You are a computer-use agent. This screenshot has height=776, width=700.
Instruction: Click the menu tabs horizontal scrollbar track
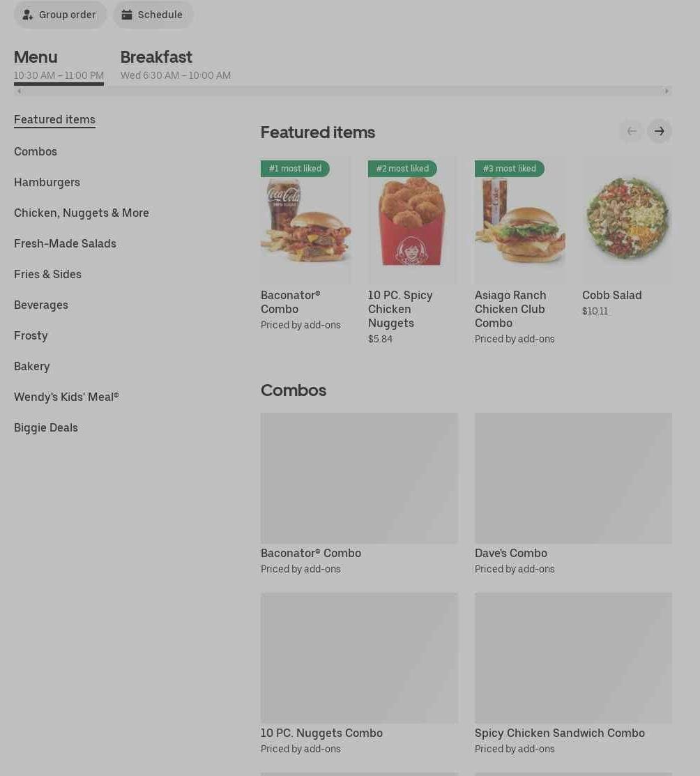tap(342, 91)
